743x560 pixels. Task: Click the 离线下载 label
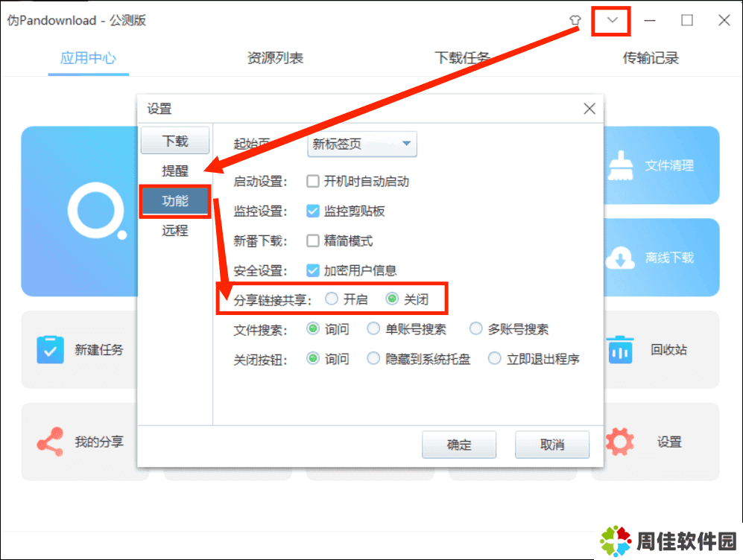point(669,258)
